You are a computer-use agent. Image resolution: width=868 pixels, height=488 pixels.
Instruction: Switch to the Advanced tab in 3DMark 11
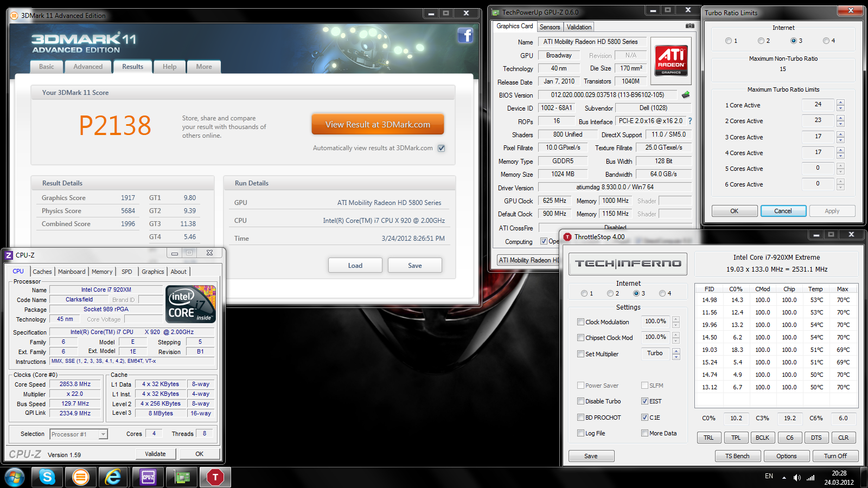(88, 67)
